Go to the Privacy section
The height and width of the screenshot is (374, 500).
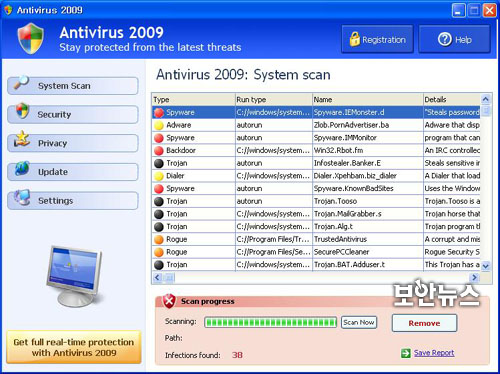[73, 143]
